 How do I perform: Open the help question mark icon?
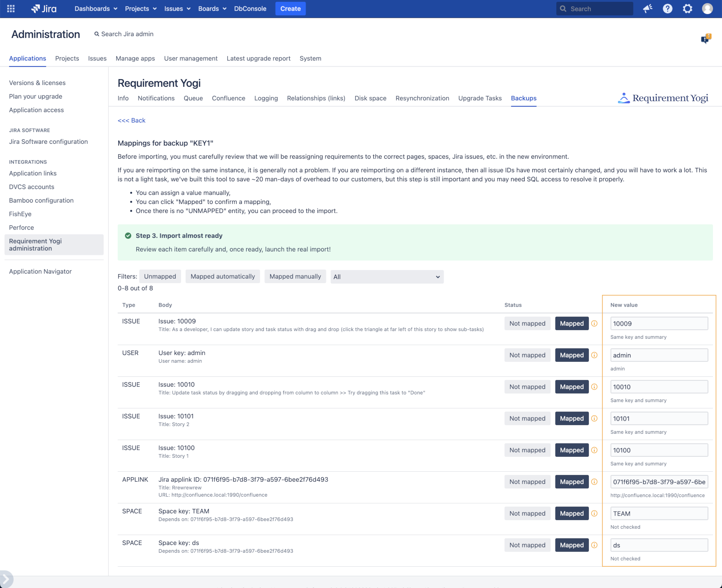(668, 9)
